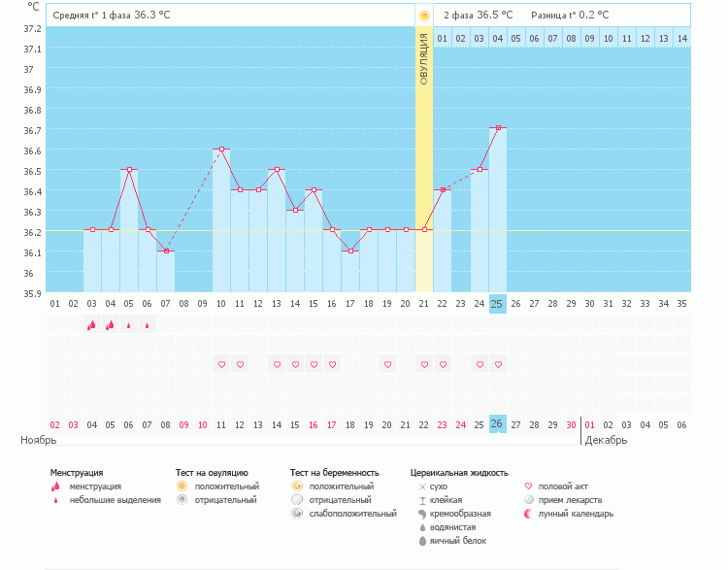Select the weakly positive pregnancy test legend icon

coord(296,513)
